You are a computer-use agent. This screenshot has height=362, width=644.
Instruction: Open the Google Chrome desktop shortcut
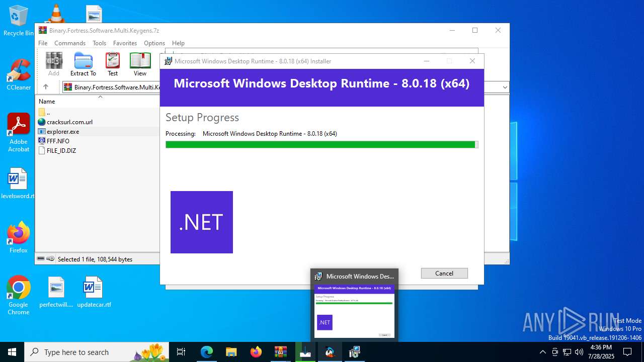pos(19,296)
